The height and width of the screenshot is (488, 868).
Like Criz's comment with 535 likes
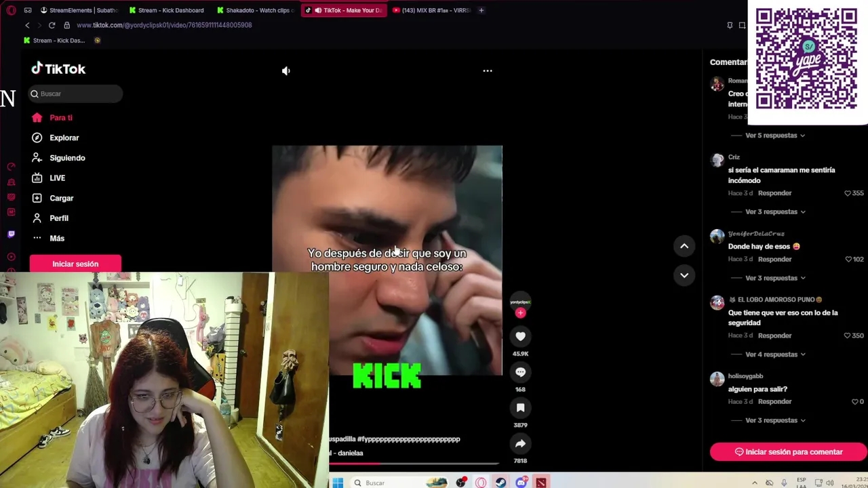(848, 193)
